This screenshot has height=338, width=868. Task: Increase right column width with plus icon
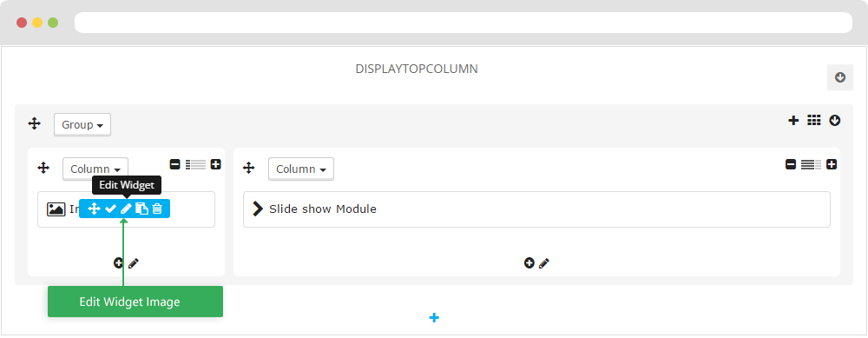[x=832, y=164]
